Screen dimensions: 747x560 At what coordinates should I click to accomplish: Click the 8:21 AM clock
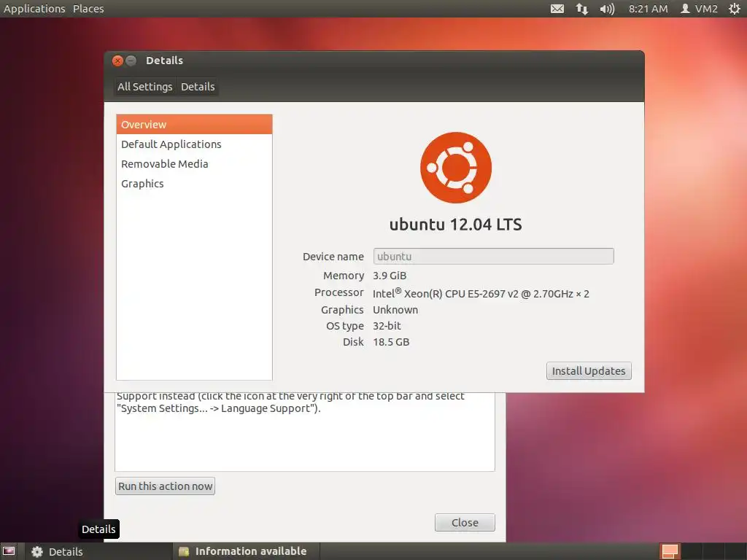point(648,9)
